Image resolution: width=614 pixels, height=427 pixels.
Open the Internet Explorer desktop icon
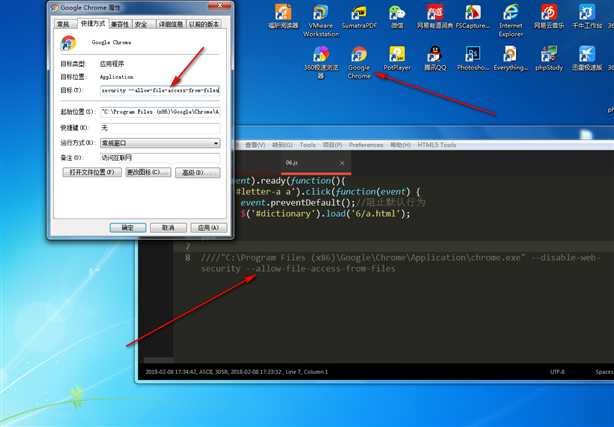511,21
